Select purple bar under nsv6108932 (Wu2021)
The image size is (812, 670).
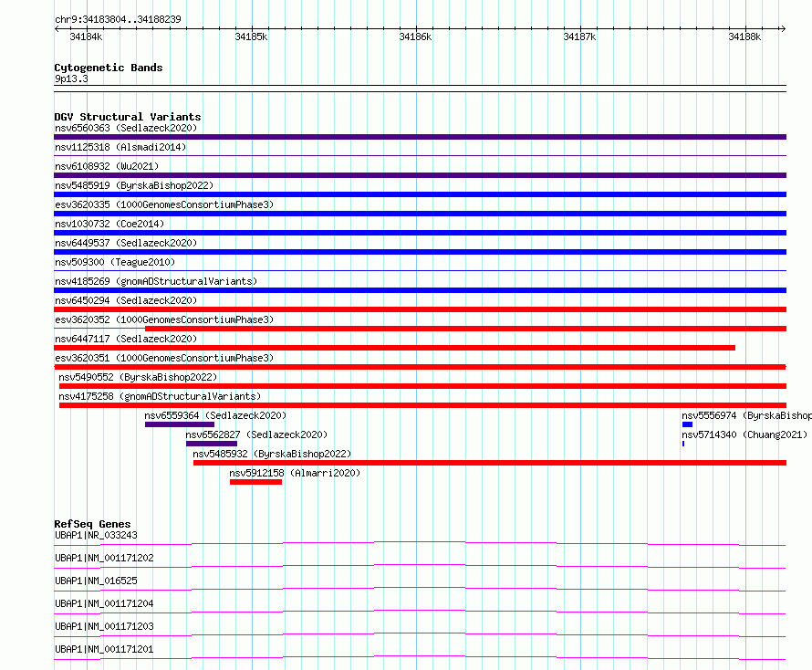click(x=420, y=175)
